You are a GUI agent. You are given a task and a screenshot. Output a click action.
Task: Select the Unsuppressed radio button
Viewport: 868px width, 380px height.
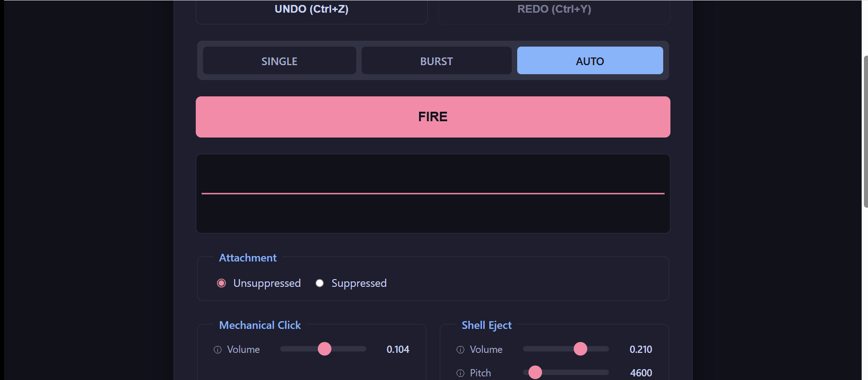221,283
